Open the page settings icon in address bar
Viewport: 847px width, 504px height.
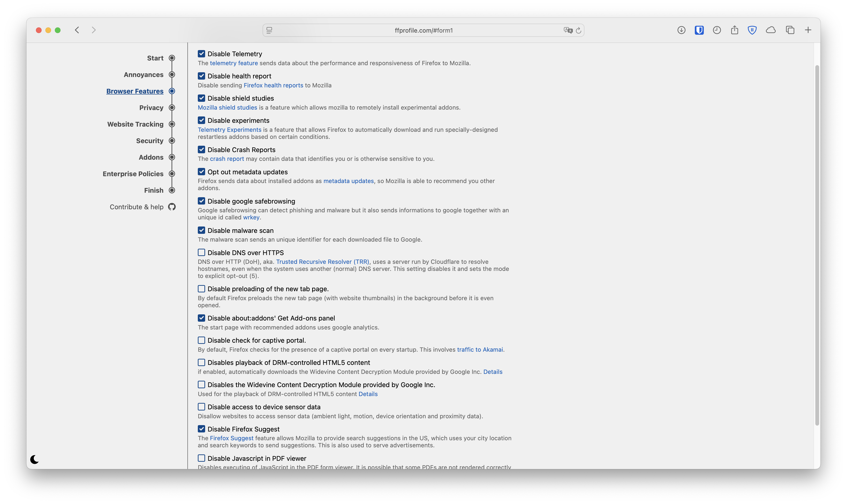tap(269, 30)
